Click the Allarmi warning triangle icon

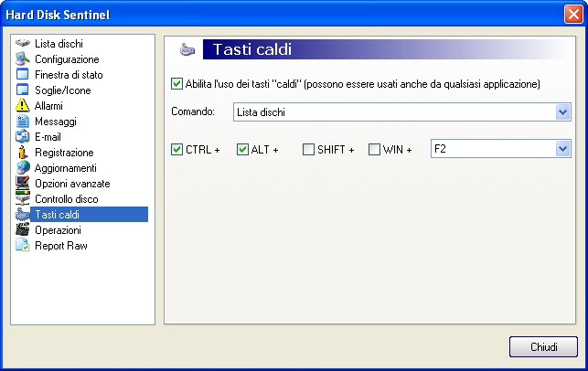click(x=23, y=106)
